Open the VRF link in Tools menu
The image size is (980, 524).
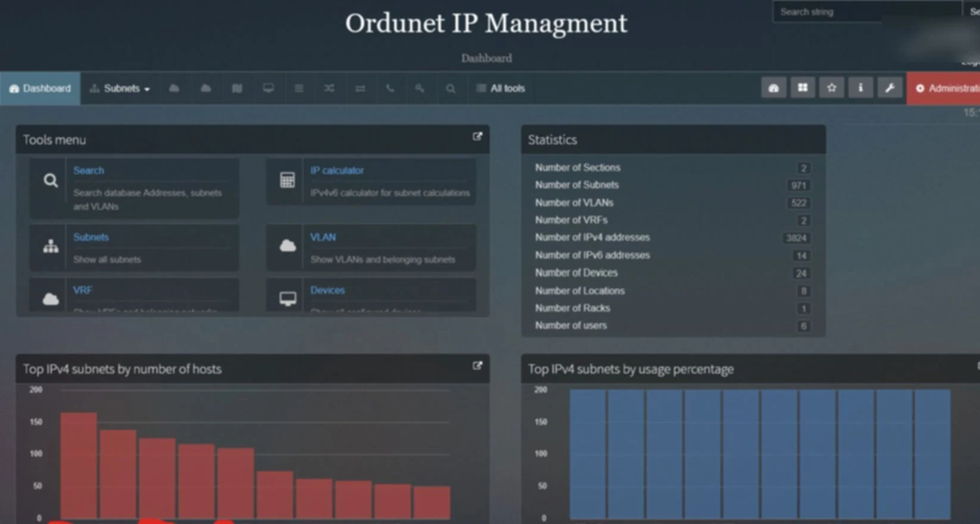tap(83, 290)
